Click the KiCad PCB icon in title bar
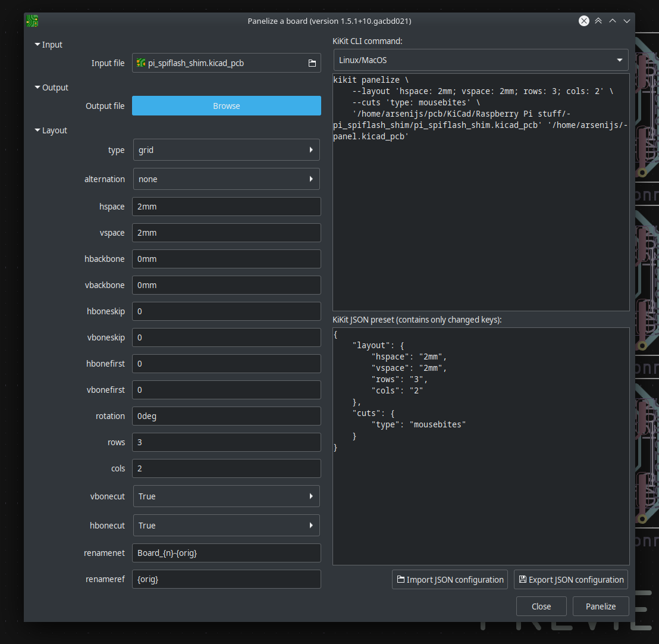 coord(32,21)
